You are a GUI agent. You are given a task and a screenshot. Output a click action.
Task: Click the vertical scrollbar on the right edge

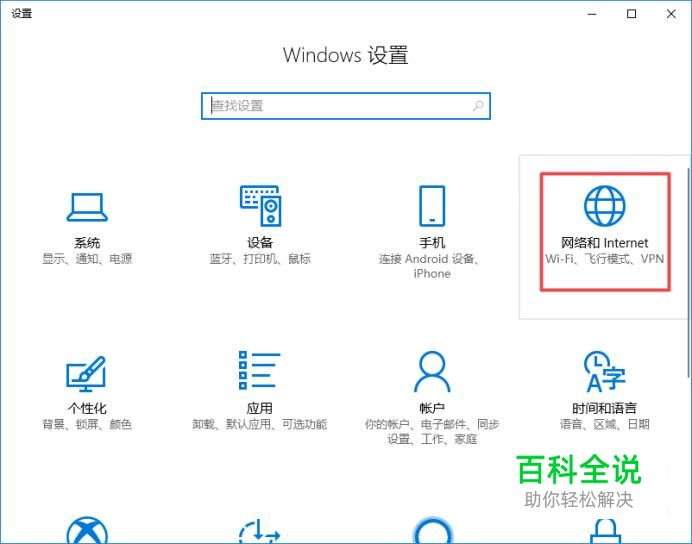click(689, 273)
